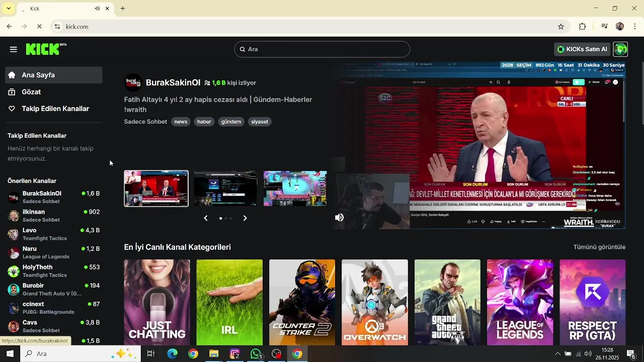Open Chrome profile avatar in toolbar
This screenshot has width=644, height=362.
click(x=620, y=27)
